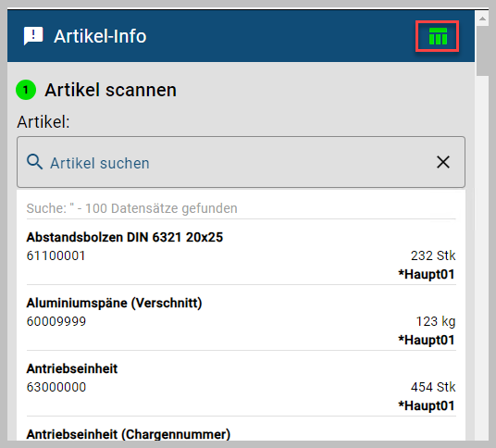Click the 454 Stk stock quantity
The height and width of the screenshot is (448, 496).
[433, 387]
